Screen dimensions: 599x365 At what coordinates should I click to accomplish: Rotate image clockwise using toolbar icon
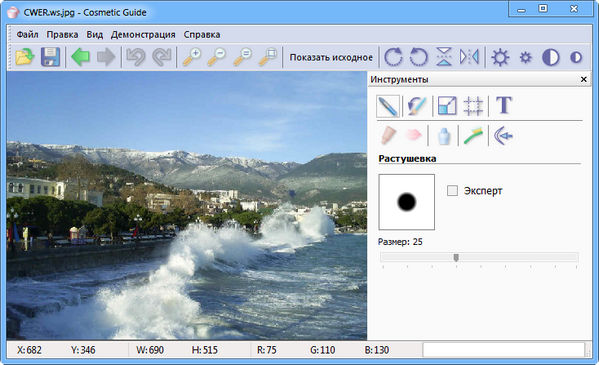(393, 57)
